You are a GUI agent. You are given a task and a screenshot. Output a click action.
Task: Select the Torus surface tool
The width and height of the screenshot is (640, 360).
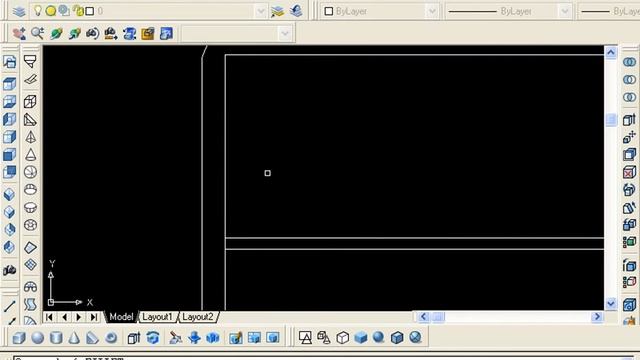(30, 225)
